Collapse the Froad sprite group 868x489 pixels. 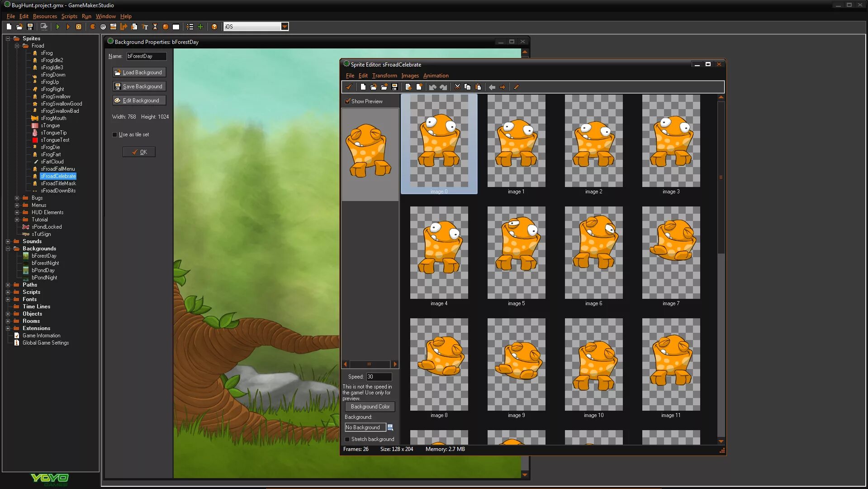pos(17,46)
